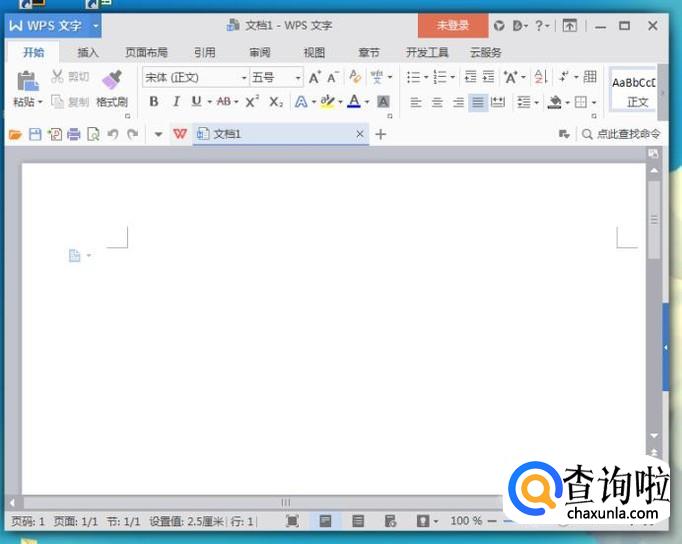Select the 正文 style box

633,91
